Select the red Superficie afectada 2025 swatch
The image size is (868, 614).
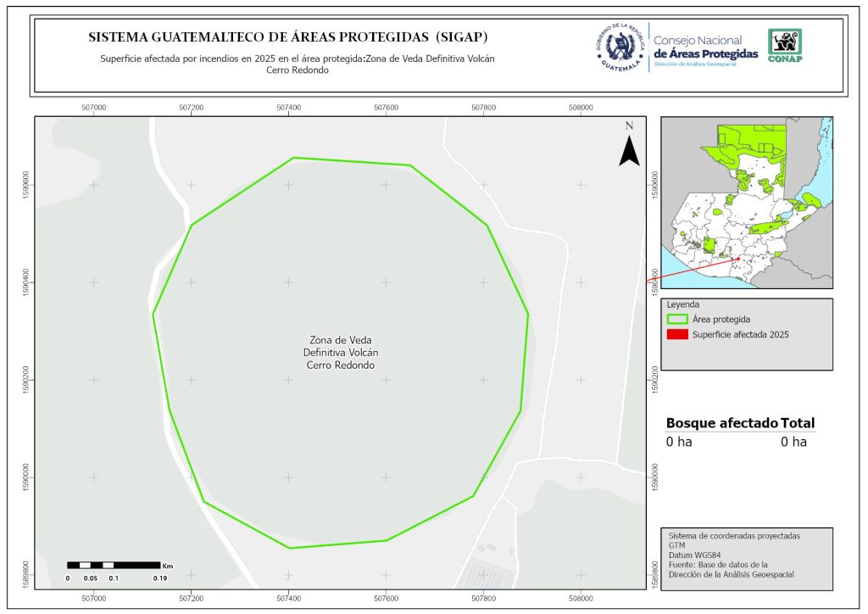point(677,335)
